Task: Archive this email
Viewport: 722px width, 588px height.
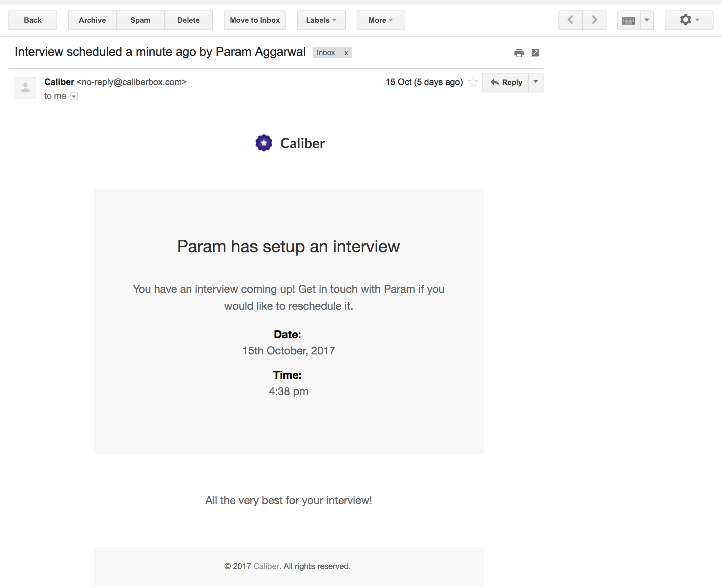Action: pyautogui.click(x=92, y=20)
